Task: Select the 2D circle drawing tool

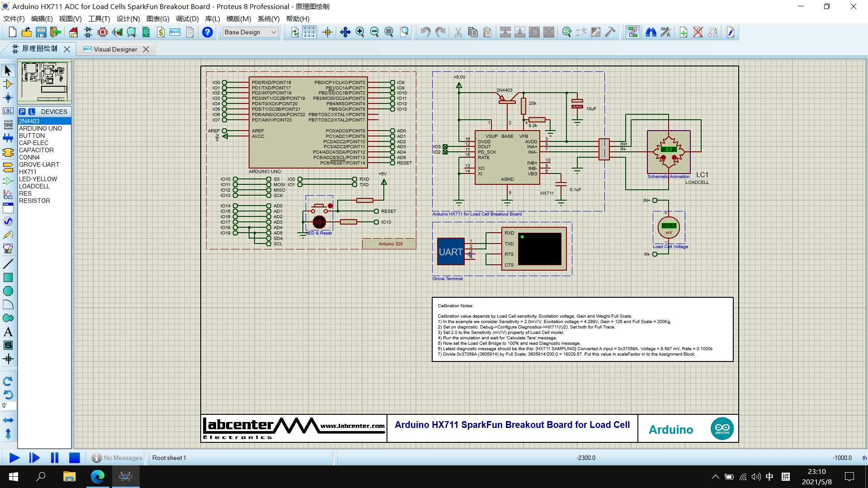Action: (8, 291)
